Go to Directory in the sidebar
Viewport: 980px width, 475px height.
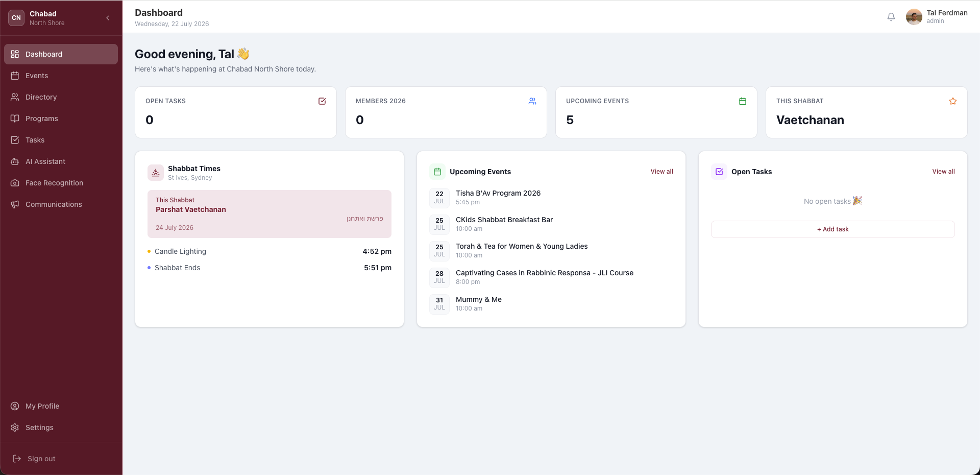[x=61, y=97]
